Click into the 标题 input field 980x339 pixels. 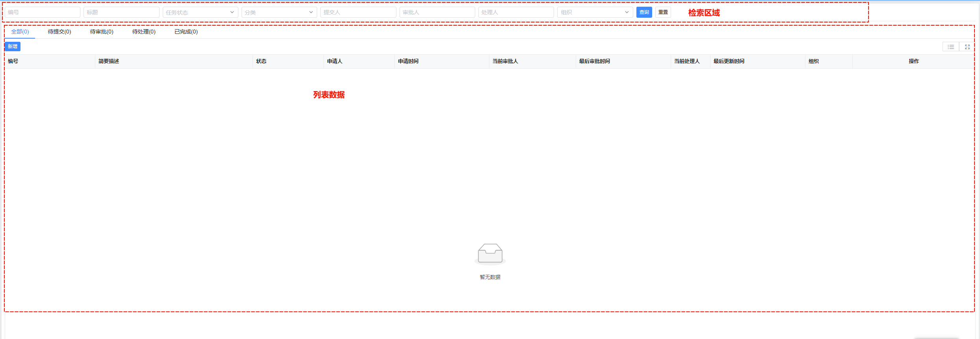121,12
